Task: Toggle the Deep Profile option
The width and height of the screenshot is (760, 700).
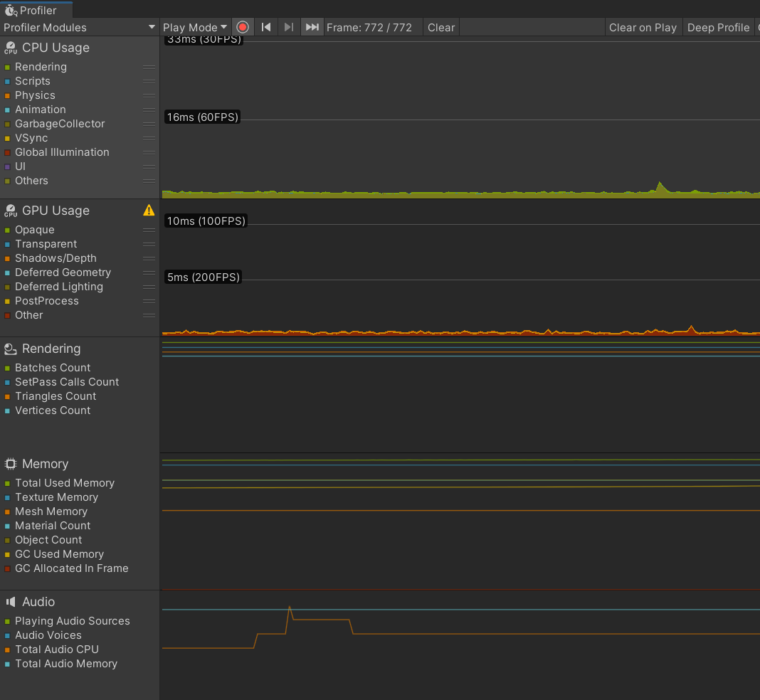Action: [x=718, y=27]
